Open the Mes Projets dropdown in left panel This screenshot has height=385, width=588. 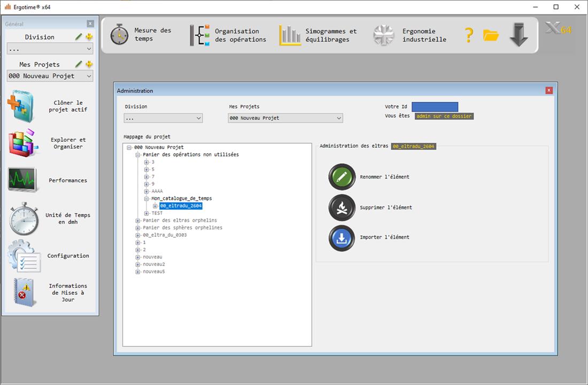click(x=50, y=76)
